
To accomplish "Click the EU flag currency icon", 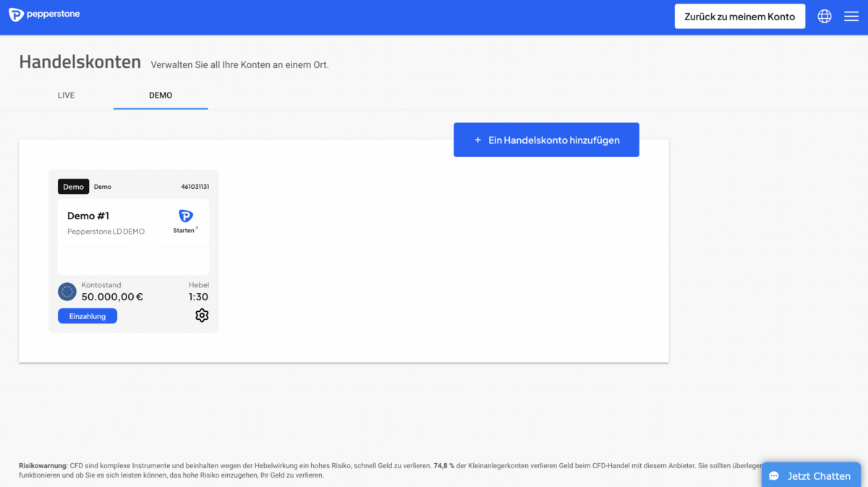I will (67, 292).
